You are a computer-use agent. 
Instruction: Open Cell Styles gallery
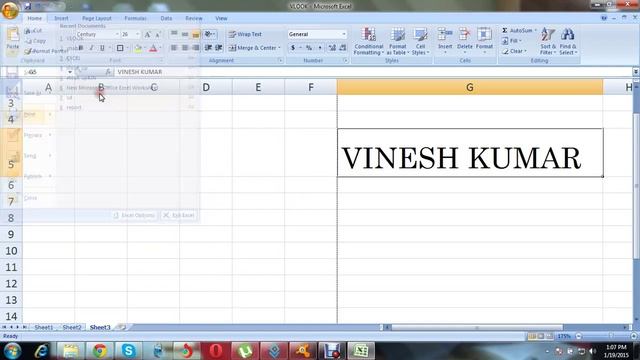(420, 41)
